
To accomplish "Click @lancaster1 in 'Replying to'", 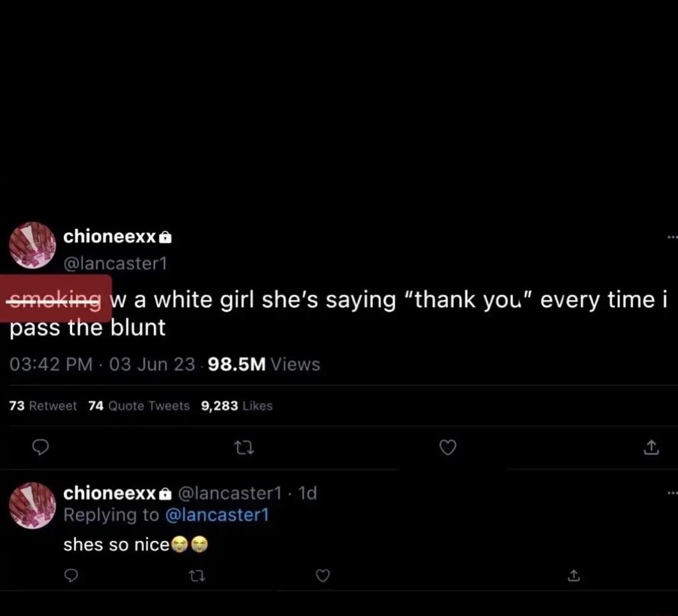I will tap(218, 515).
